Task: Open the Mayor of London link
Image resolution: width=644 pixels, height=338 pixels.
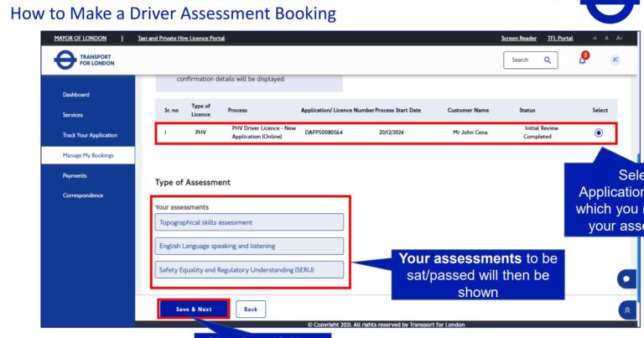Action: coord(80,39)
